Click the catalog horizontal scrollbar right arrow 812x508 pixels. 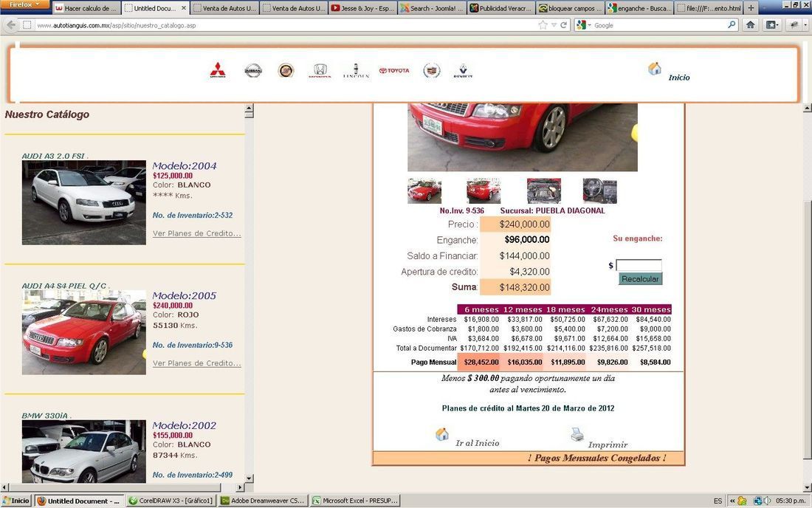pos(240,487)
